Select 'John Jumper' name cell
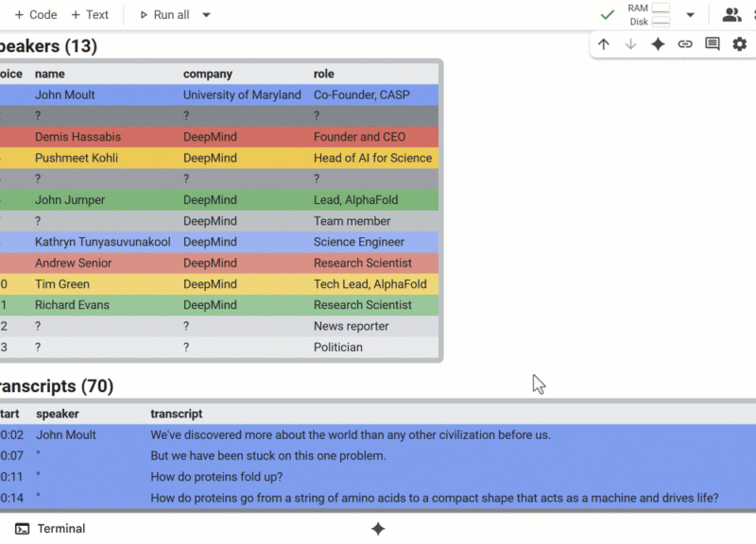The height and width of the screenshot is (544, 756). click(69, 200)
